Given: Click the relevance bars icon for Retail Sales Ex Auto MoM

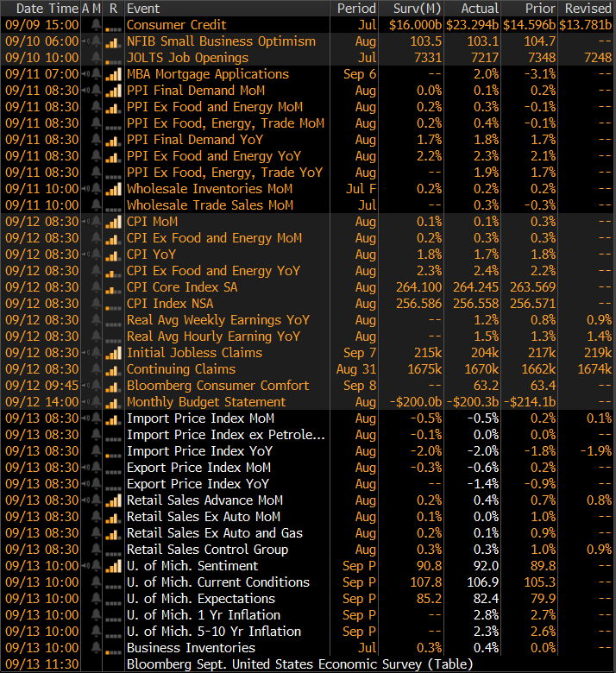Looking at the screenshot, I should click(113, 517).
